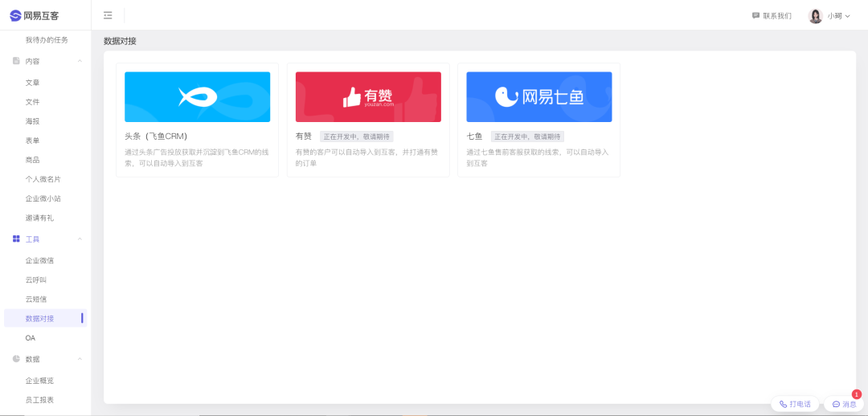Click the 网易七鱼 blue banner image
Viewport: 868px width, 416px height.
[x=538, y=97]
